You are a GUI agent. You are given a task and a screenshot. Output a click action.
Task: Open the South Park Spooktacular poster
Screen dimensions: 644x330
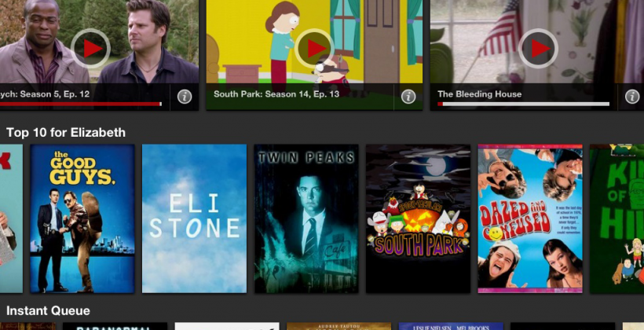click(x=418, y=218)
